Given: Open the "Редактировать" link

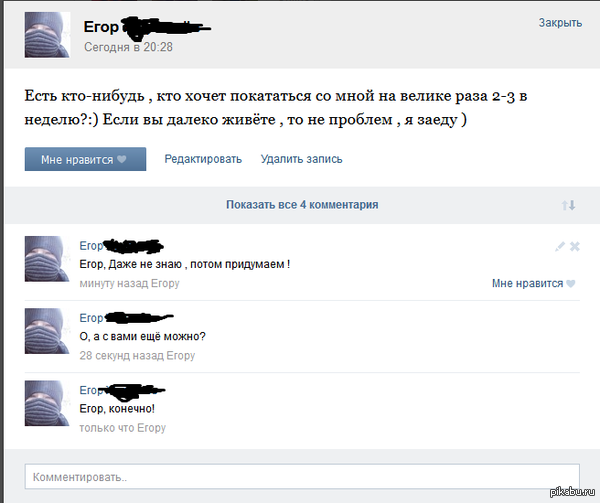Looking at the screenshot, I should [x=203, y=159].
